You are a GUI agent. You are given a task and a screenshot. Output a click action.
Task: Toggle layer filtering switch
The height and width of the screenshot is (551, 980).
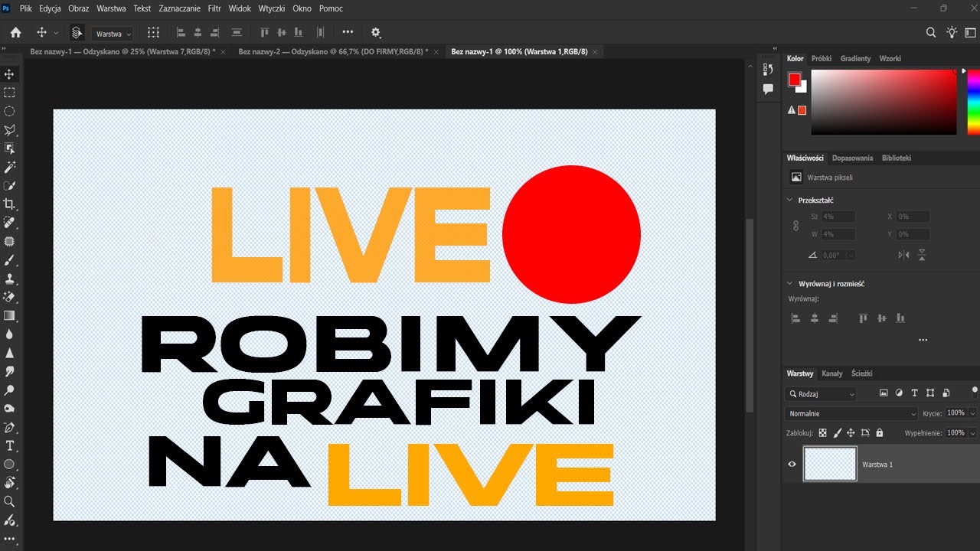pos(975,391)
